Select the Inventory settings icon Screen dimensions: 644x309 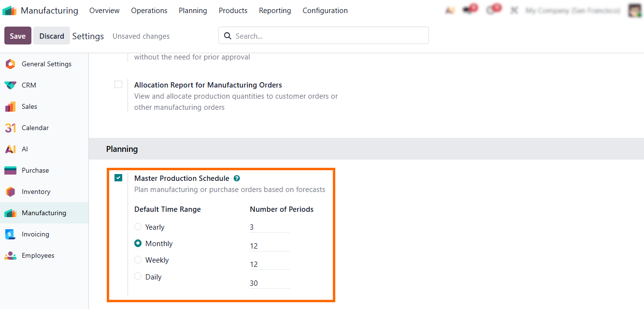coord(10,191)
